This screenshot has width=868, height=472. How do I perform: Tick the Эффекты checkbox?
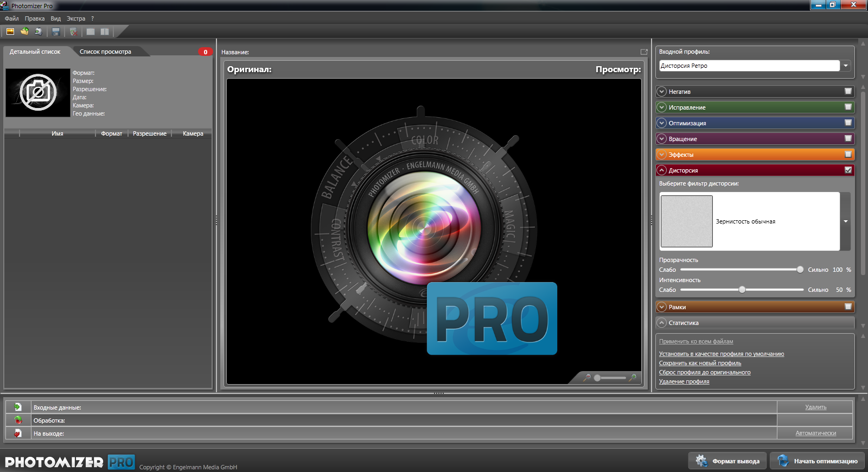pyautogui.click(x=848, y=154)
